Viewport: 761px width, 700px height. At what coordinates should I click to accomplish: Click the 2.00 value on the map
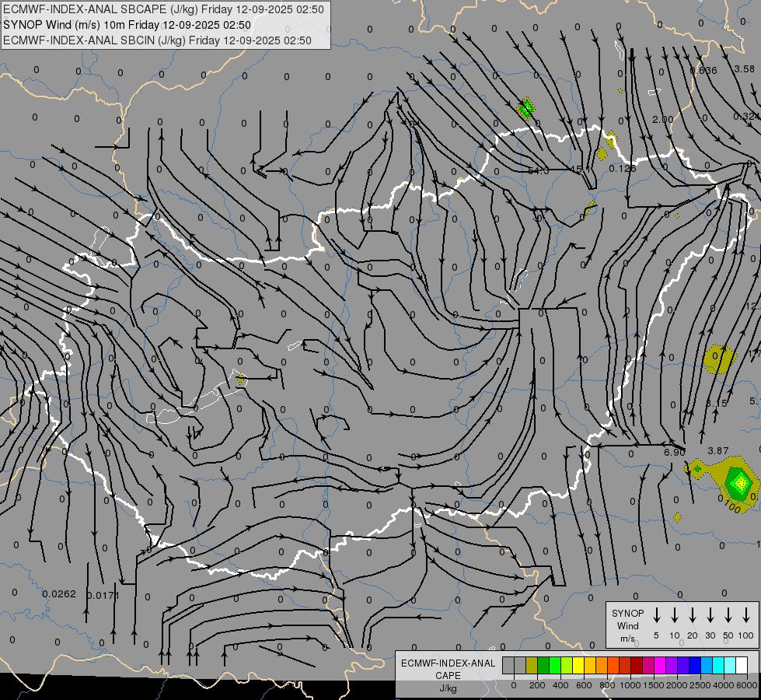pos(663,119)
